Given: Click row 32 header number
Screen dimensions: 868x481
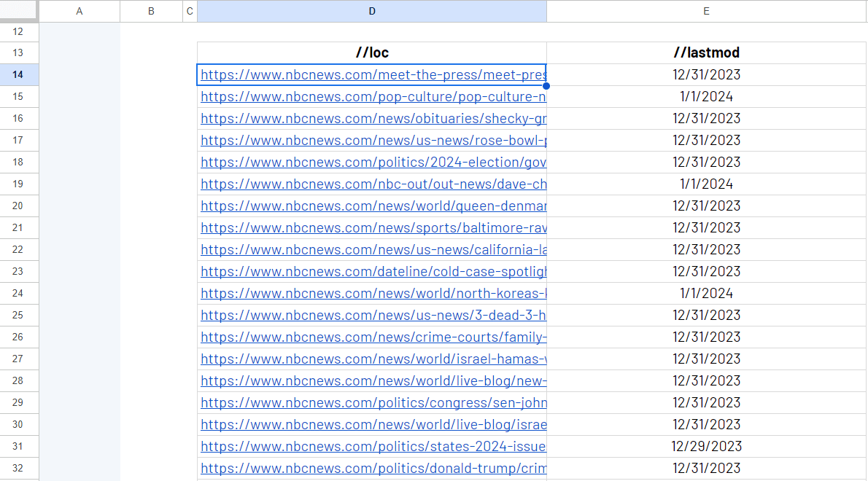Looking at the screenshot, I should pyautogui.click(x=18, y=468).
